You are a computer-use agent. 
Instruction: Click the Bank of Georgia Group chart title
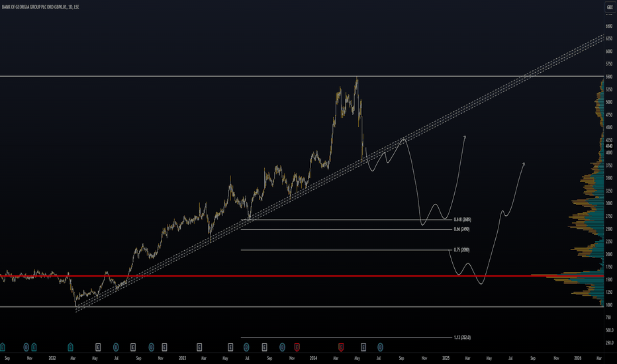point(40,7)
